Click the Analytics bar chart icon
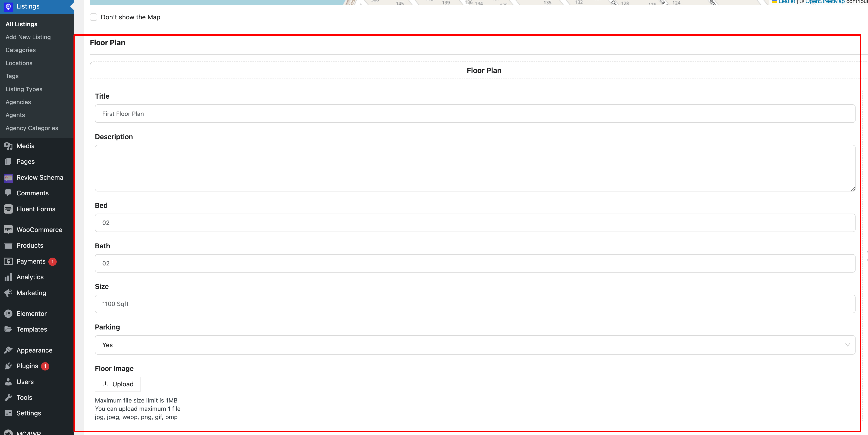The width and height of the screenshot is (868, 435). pyautogui.click(x=9, y=277)
